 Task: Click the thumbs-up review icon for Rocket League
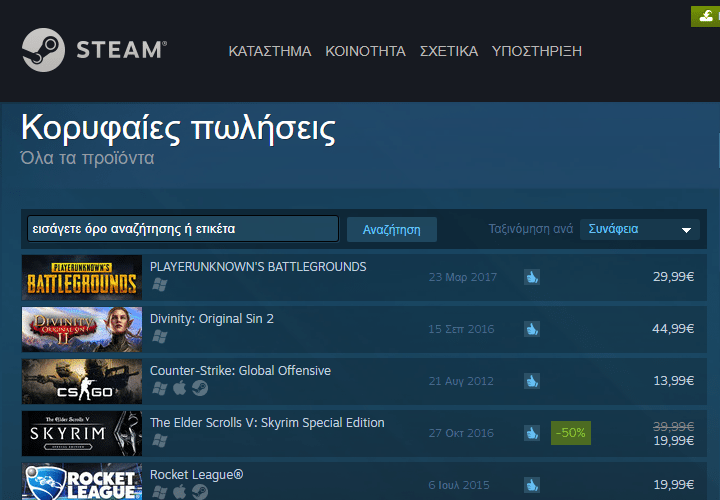point(532,484)
